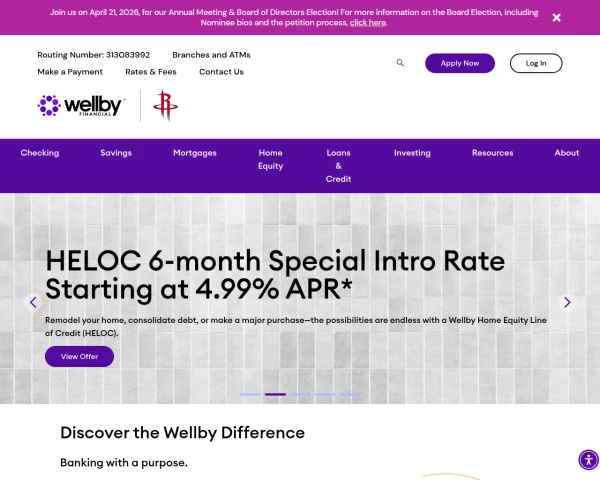Viewport: 600px width, 480px height.
Task: Jump to the fifth carousel indicator
Action: pyautogui.click(x=350, y=394)
